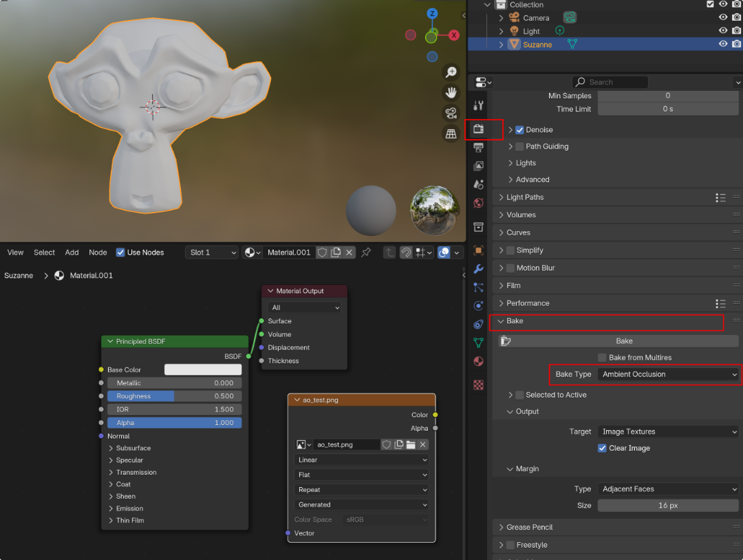Screen dimensions: 743x560
Task: Open the Render properties tab
Action: pyautogui.click(x=479, y=129)
